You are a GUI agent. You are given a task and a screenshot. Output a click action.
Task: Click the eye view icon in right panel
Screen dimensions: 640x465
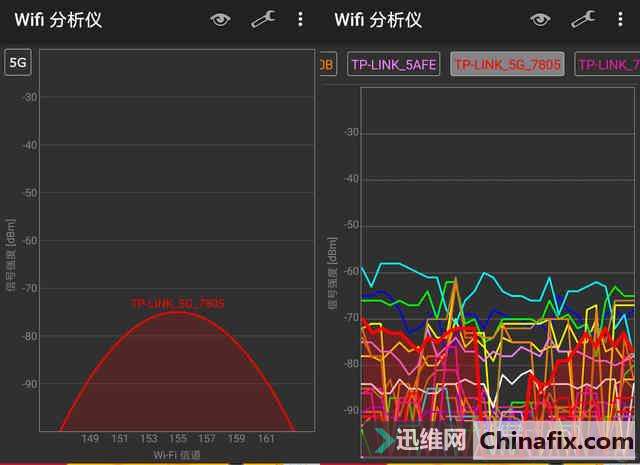point(540,19)
